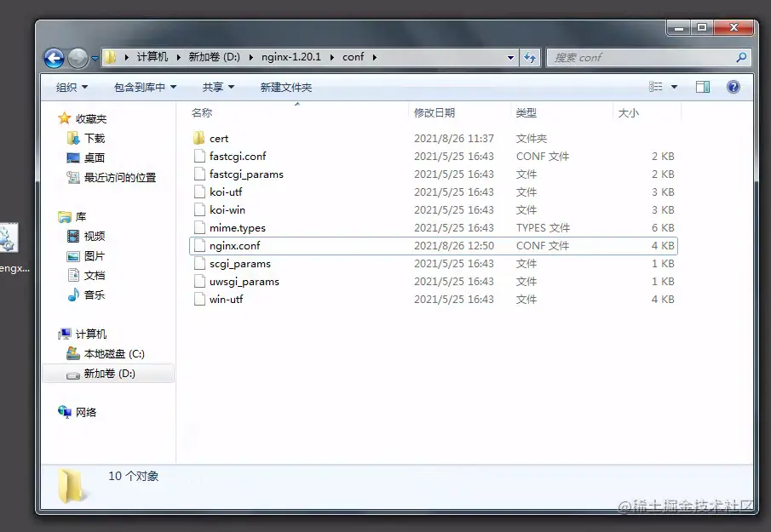Image resolution: width=771 pixels, height=532 pixels.
Task: Select 新加卷 (D:) in the address breadcrumb
Action: point(215,57)
